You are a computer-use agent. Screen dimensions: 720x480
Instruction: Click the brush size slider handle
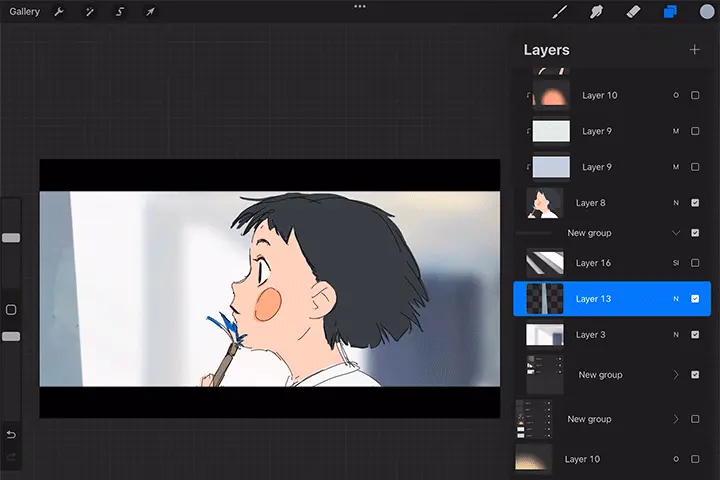11,238
